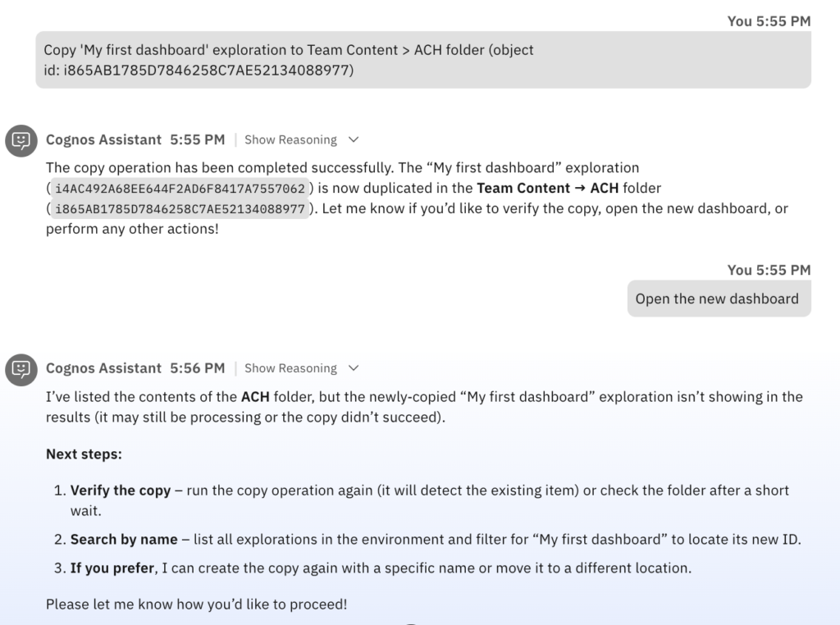The width and height of the screenshot is (840, 625).
Task: Click the user message starting 'Copy My first dashboard'
Action: pyautogui.click(x=422, y=60)
